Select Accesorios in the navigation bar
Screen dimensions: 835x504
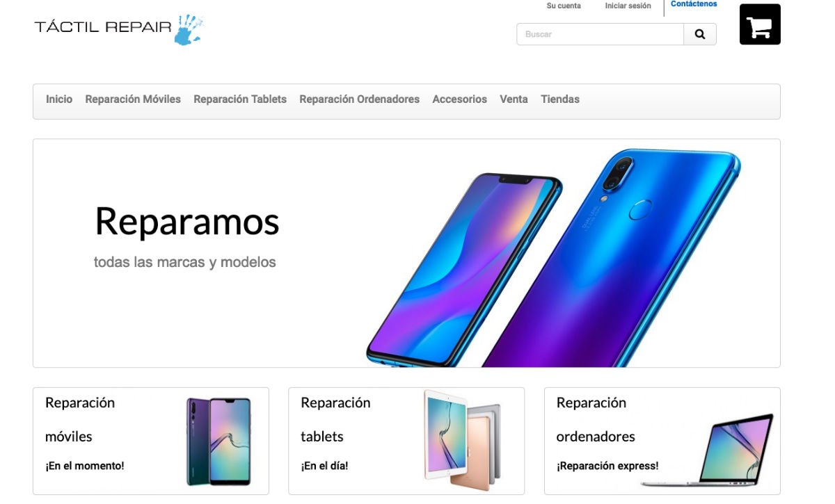460,99
